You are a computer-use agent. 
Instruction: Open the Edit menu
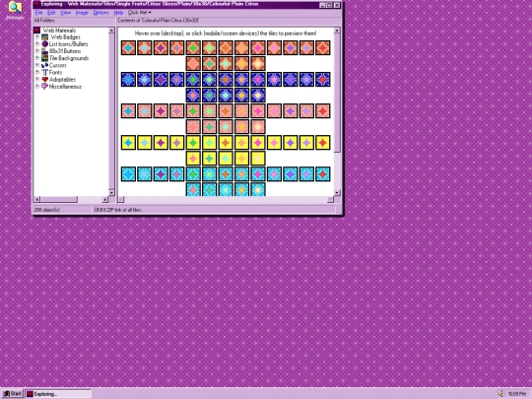[x=51, y=13]
